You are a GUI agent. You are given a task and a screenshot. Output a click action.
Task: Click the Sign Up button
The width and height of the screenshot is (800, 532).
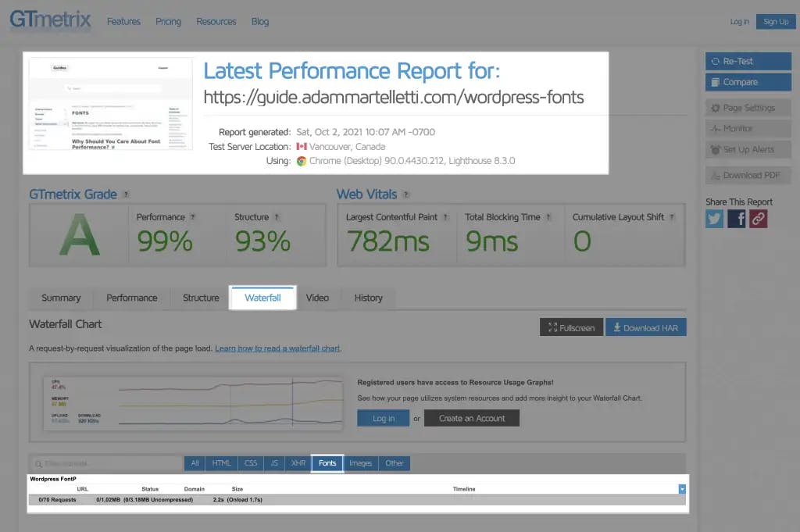pyautogui.click(x=776, y=21)
